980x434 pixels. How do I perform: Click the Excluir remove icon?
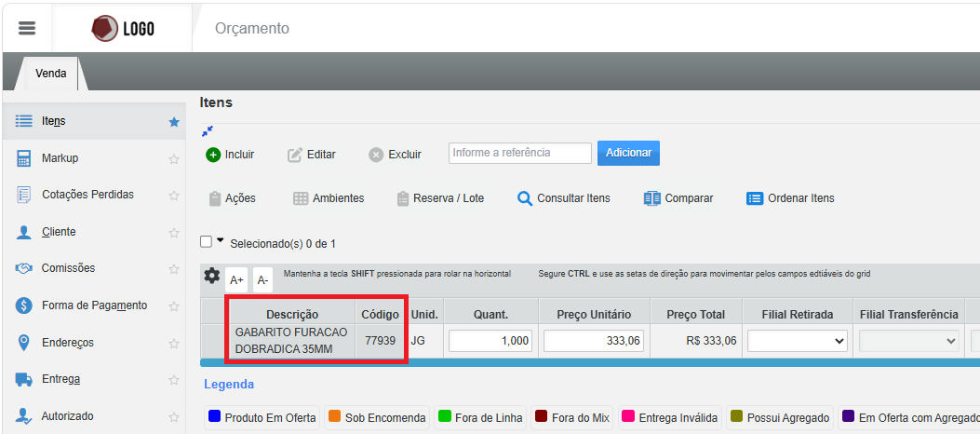pos(376,155)
